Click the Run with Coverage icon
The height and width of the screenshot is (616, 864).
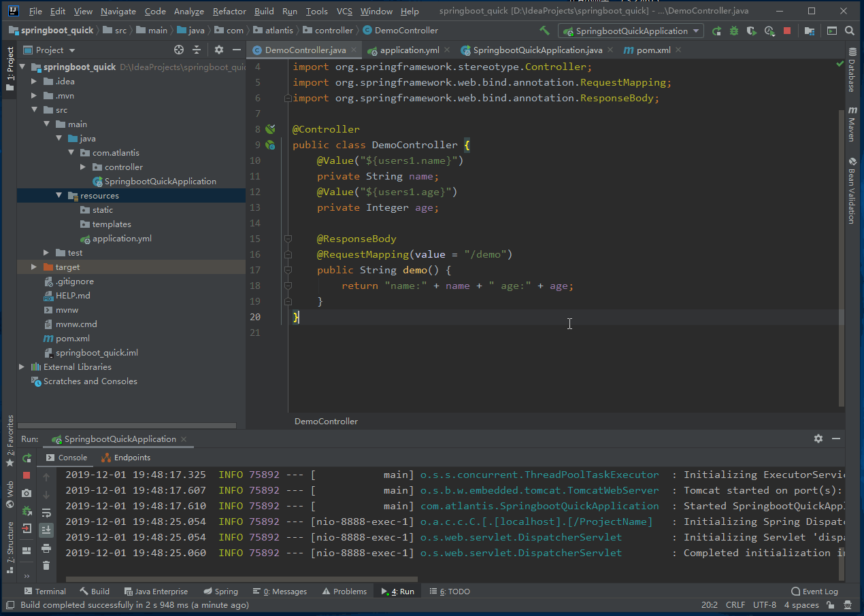[x=752, y=31]
